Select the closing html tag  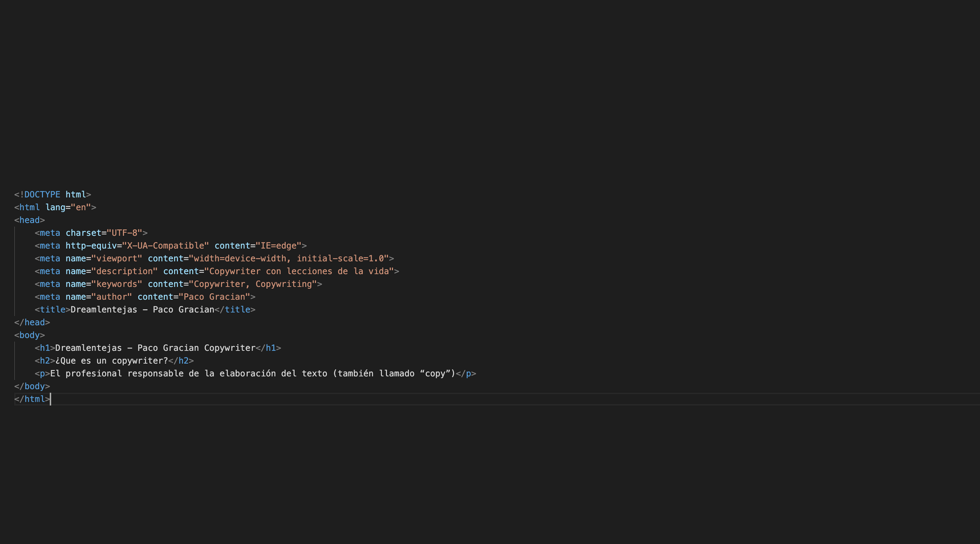pos(30,399)
